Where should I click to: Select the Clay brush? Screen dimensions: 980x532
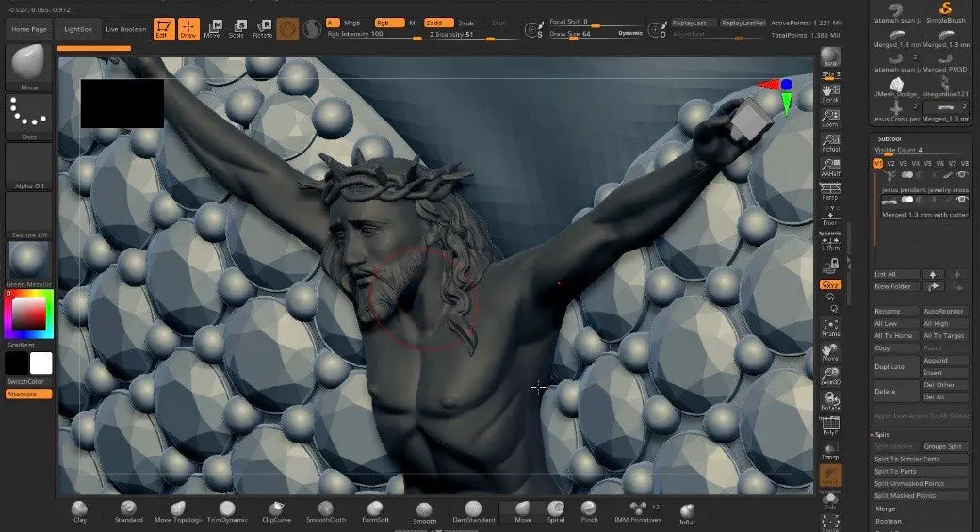[80, 512]
